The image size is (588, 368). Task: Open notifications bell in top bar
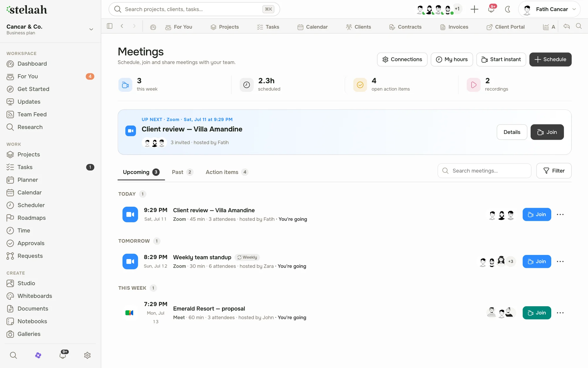tap(491, 9)
